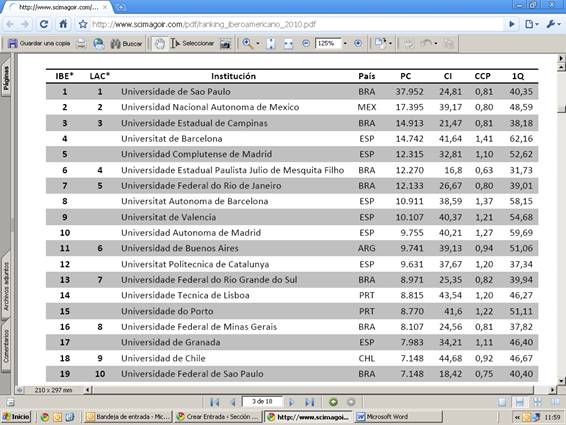566x425 pixels.
Task: Click the '3 de 10' page number field
Action: [263, 402]
